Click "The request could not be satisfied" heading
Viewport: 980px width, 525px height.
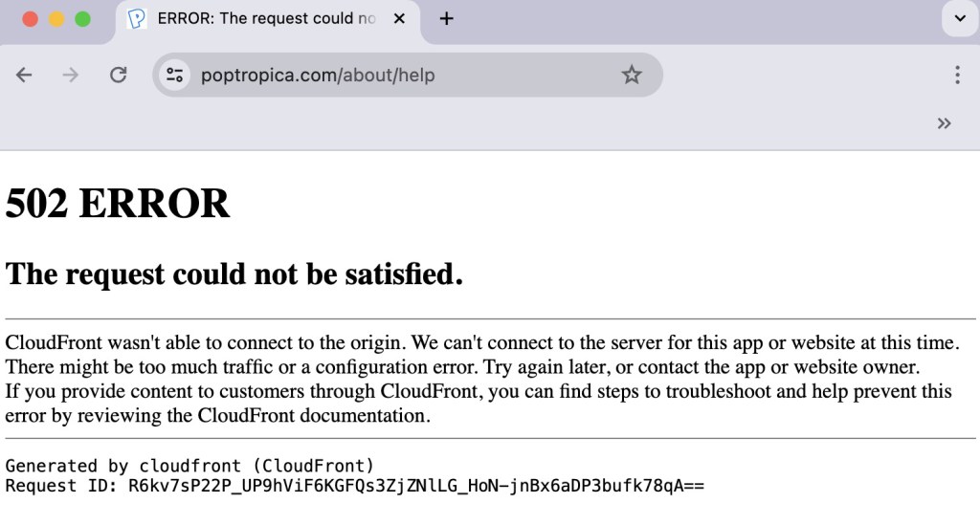coord(234,274)
